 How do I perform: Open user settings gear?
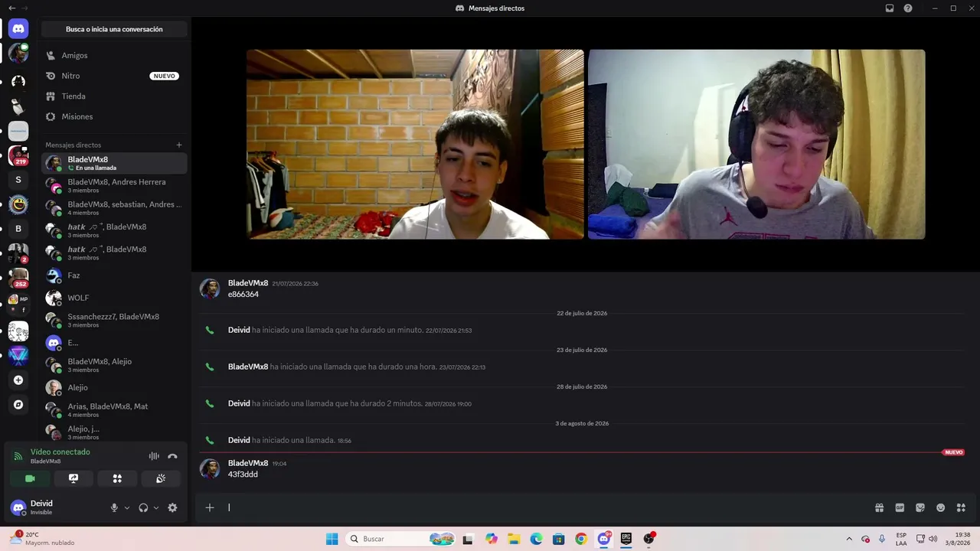click(x=172, y=507)
